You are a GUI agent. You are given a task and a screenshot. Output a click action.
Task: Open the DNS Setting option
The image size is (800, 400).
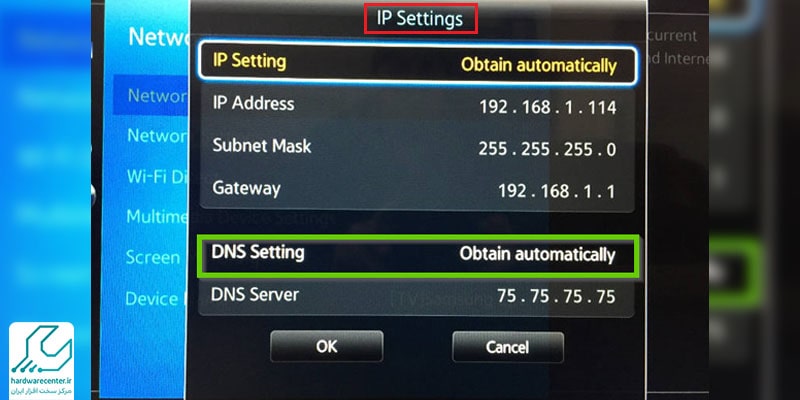coord(418,256)
